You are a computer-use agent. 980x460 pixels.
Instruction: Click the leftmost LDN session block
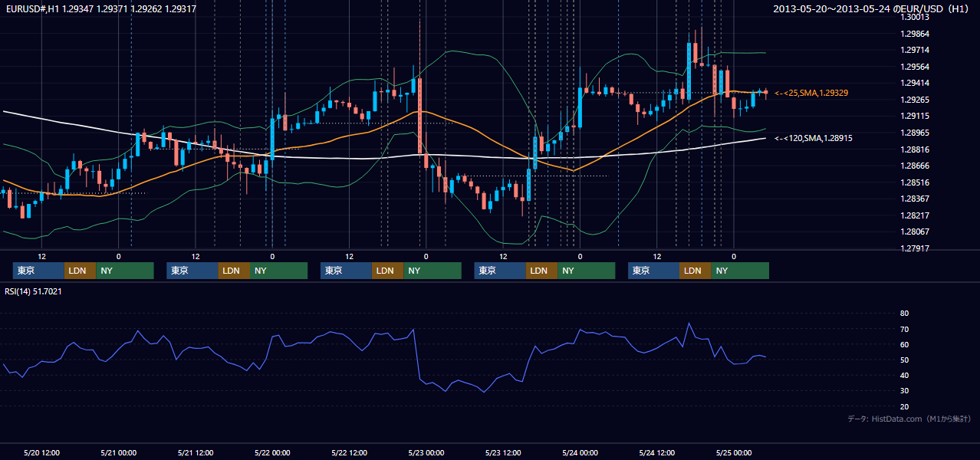pyautogui.click(x=80, y=271)
